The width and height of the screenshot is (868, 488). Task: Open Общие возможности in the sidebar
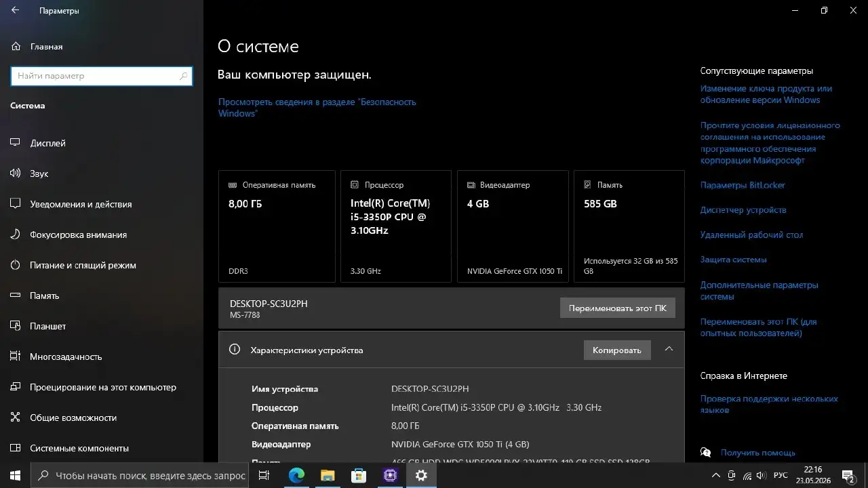102,418
